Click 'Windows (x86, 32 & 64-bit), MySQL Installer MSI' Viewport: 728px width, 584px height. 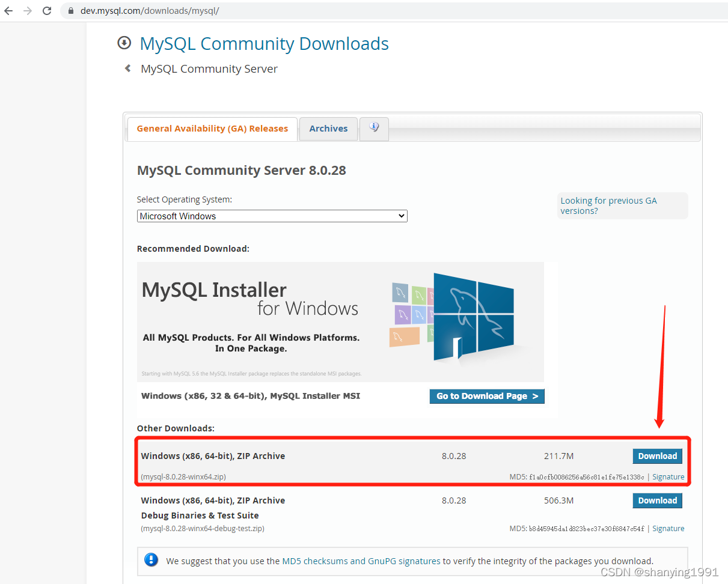point(251,396)
